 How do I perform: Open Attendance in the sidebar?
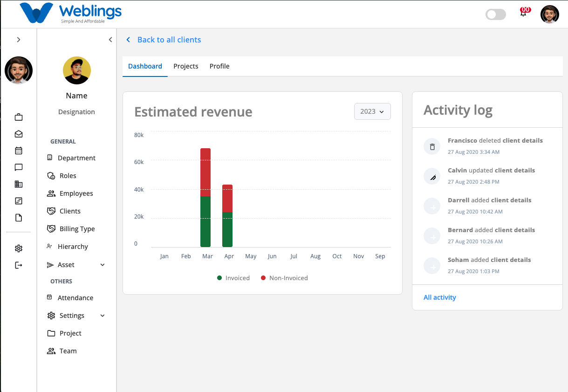(76, 297)
